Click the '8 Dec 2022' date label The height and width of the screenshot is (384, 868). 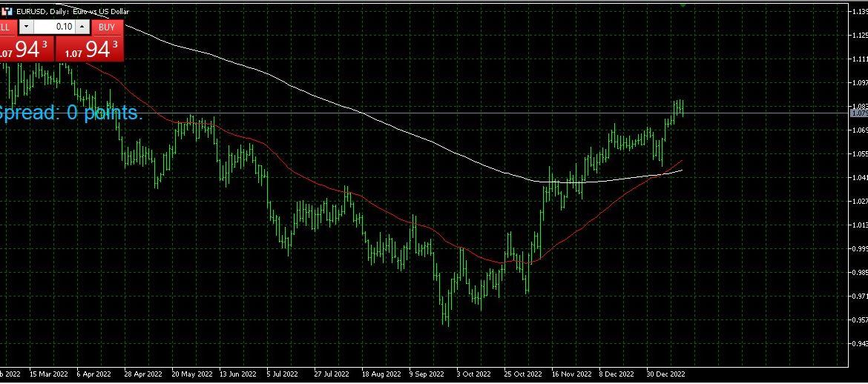(618, 374)
